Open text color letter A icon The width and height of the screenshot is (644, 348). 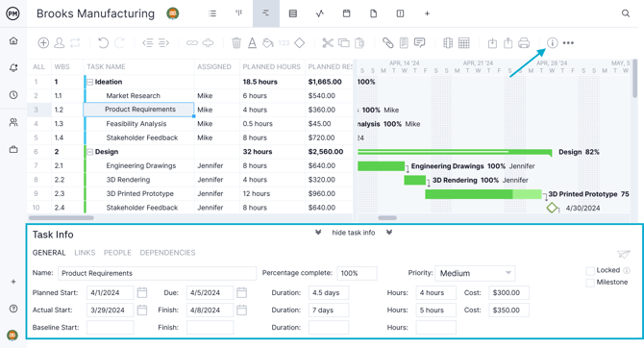(252, 42)
